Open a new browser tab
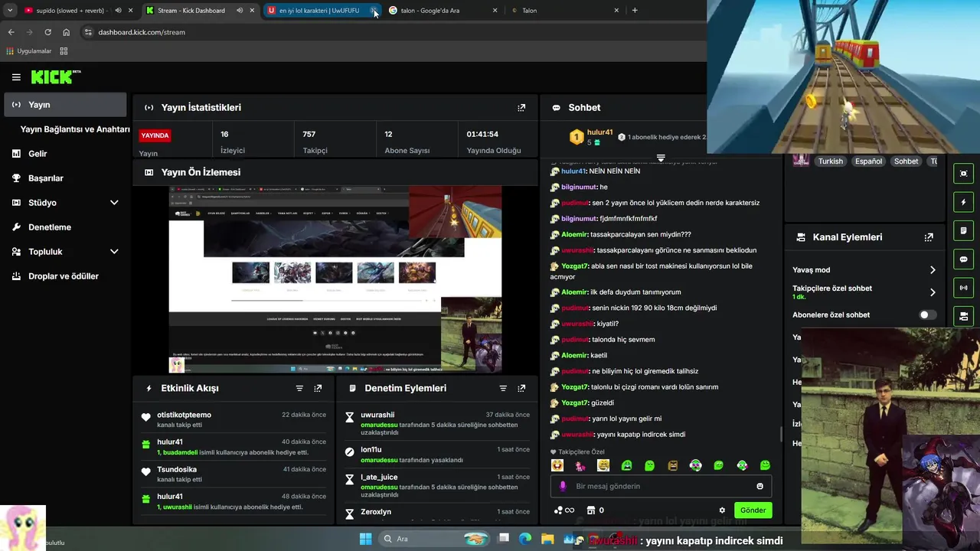Image resolution: width=980 pixels, height=551 pixels. [635, 11]
